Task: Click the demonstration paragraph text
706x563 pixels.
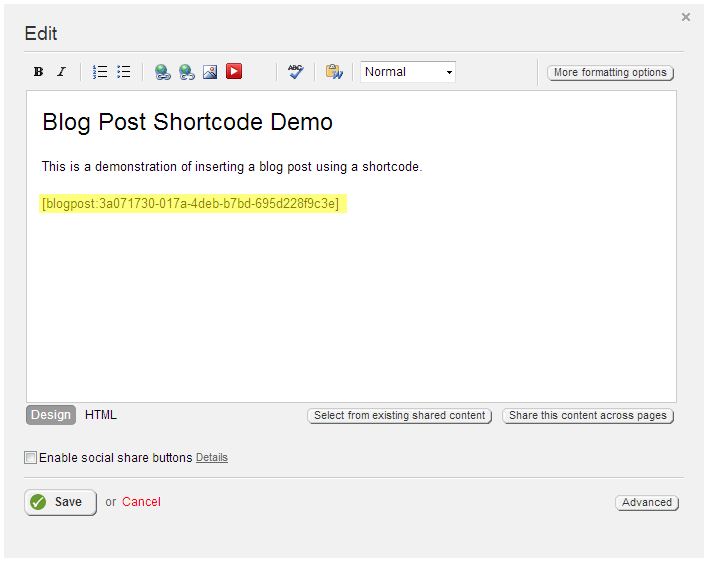Action: (232, 167)
